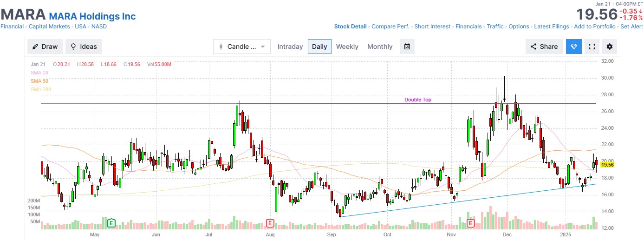Click the MARA ticker symbol
This screenshot has height=241, width=644.
pyautogui.click(x=23, y=14)
